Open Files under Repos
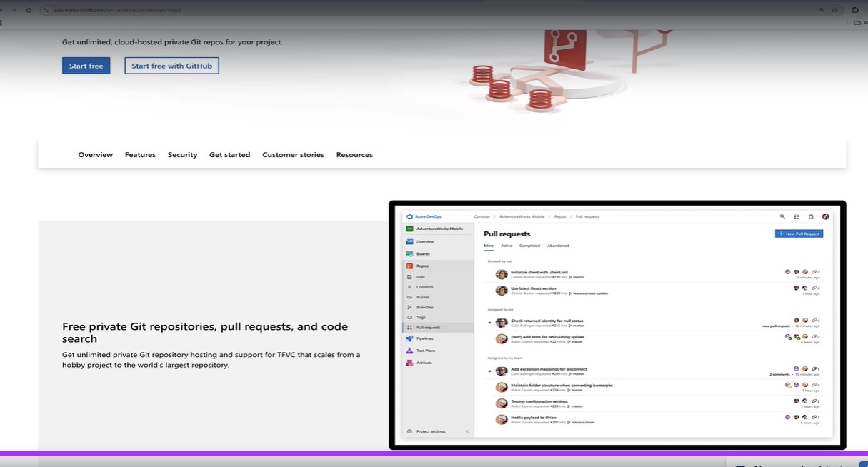Screen dimensions: 868x467 pos(421,277)
